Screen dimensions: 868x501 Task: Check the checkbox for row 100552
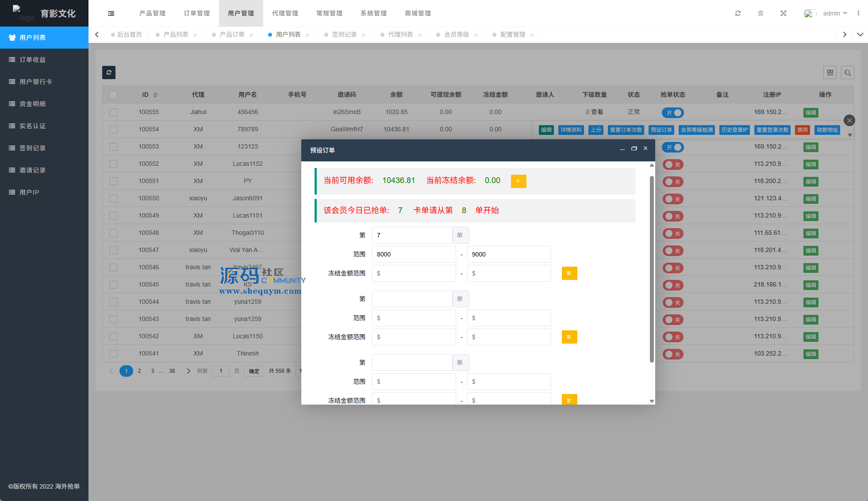click(x=113, y=164)
